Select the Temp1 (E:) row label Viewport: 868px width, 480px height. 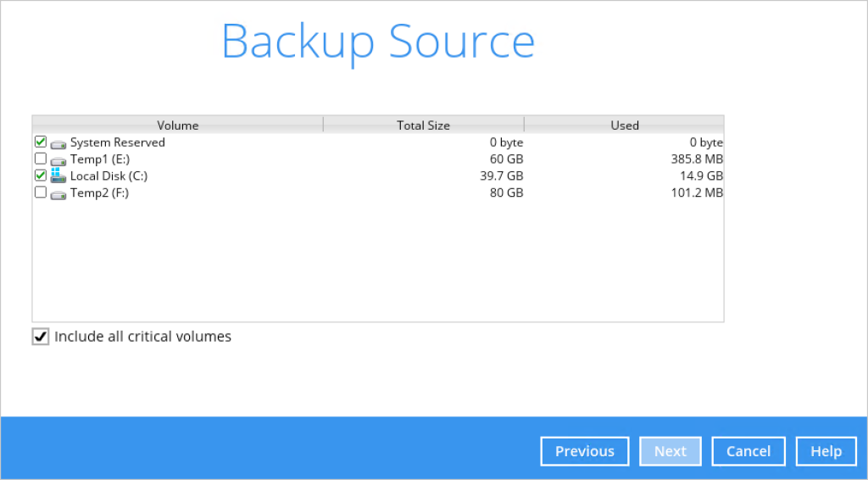[100, 159]
